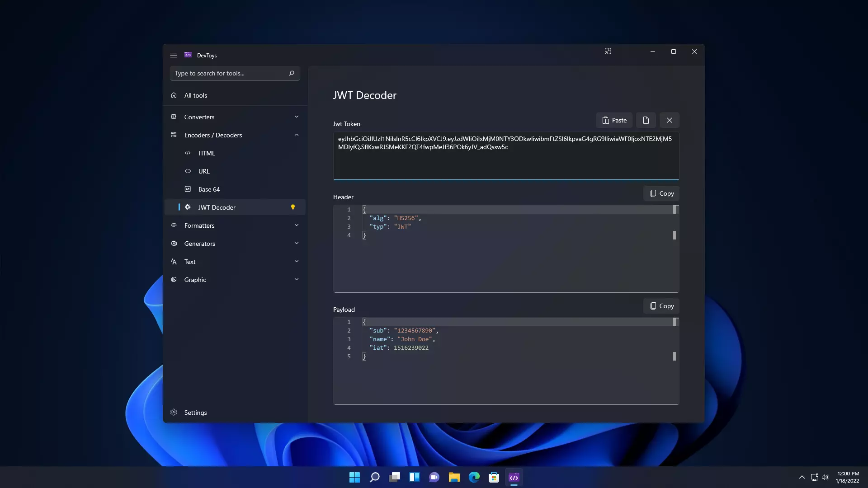
Task: Click the compact overlay mode icon in title bar
Action: click(608, 52)
